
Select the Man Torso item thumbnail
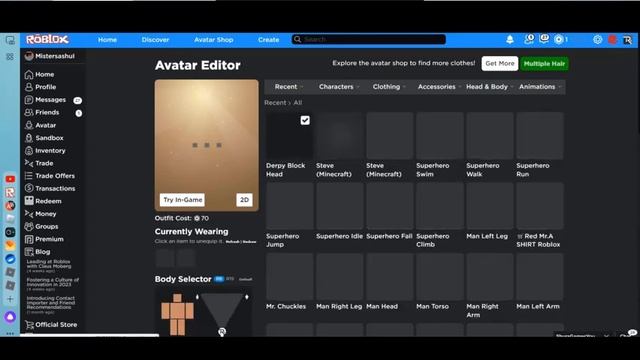(x=440, y=276)
